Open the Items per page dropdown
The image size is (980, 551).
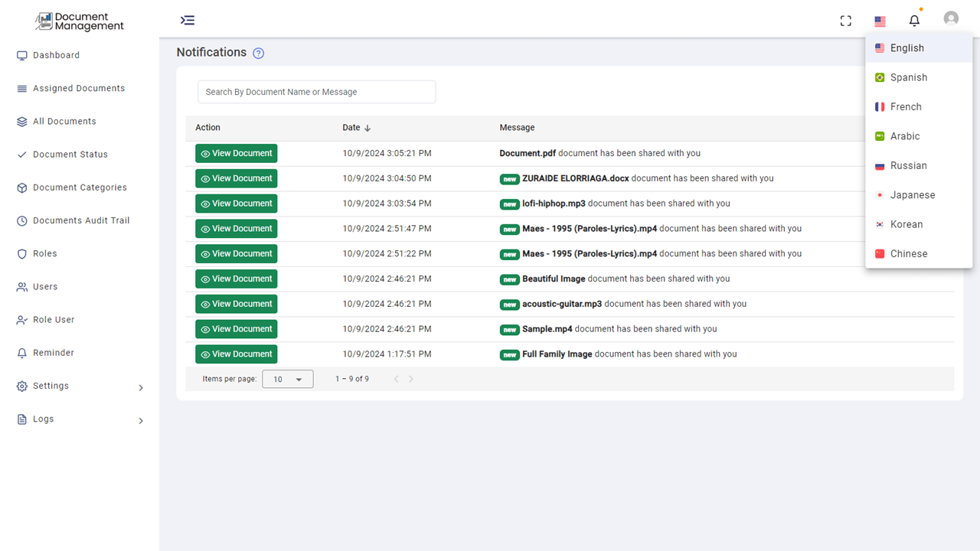click(x=287, y=378)
